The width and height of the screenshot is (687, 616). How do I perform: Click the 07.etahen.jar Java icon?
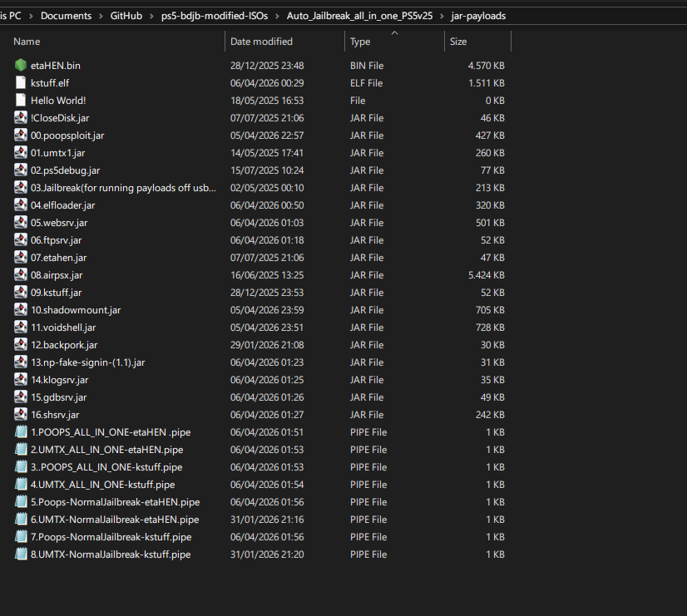(x=21, y=258)
